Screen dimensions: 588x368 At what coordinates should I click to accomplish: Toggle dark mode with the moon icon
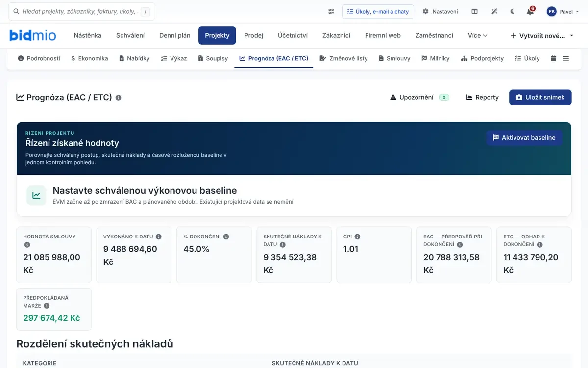[513, 11]
